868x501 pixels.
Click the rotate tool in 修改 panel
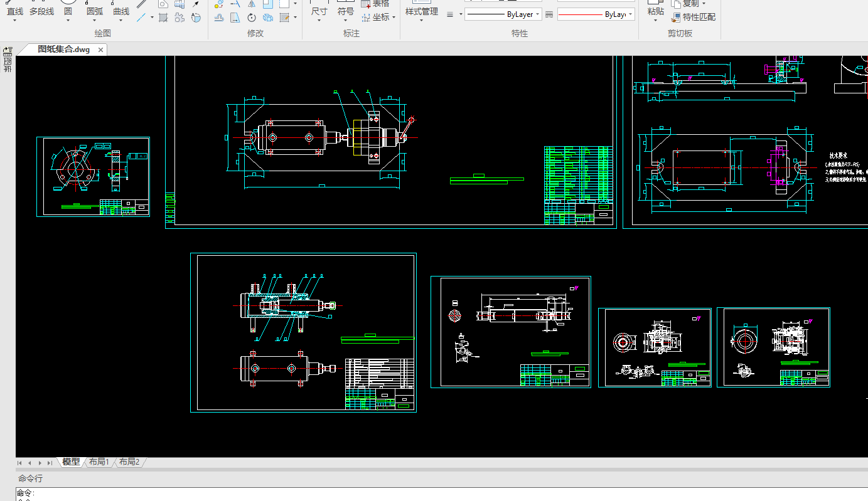251,18
